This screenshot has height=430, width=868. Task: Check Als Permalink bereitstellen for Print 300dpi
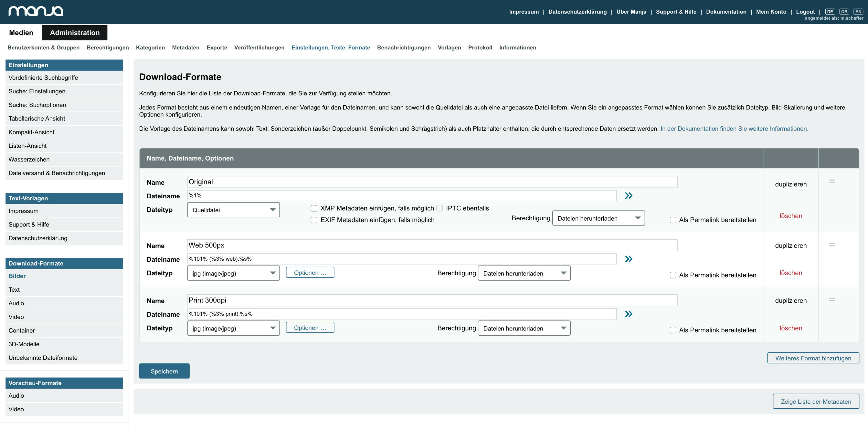click(x=673, y=330)
